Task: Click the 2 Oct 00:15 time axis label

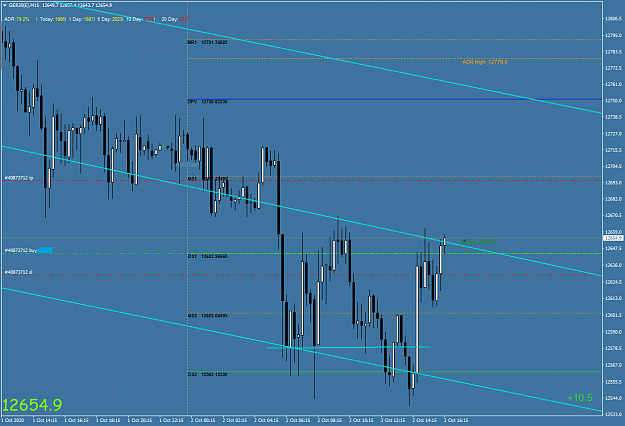Action: click(203, 420)
